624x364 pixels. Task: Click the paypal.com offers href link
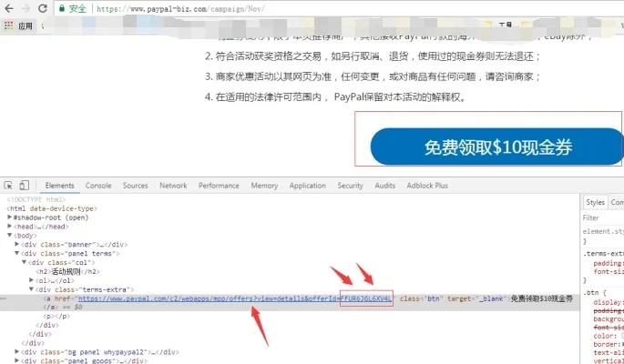coord(235,298)
